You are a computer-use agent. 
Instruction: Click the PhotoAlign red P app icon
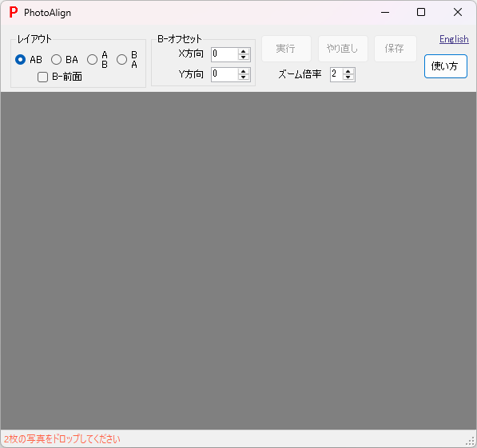pyautogui.click(x=14, y=13)
